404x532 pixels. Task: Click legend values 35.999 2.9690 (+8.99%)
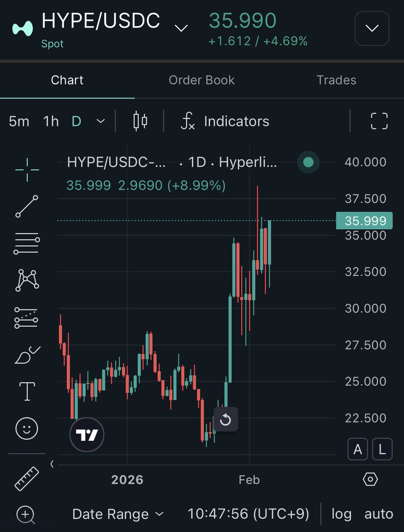pos(146,185)
